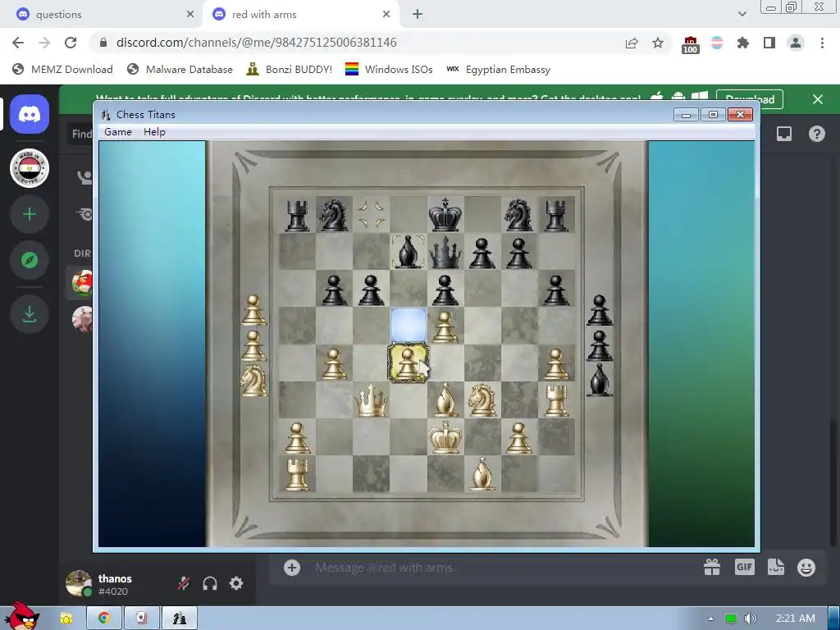Open a new browser tab
The height and width of the screenshot is (630, 840).
pos(418,15)
